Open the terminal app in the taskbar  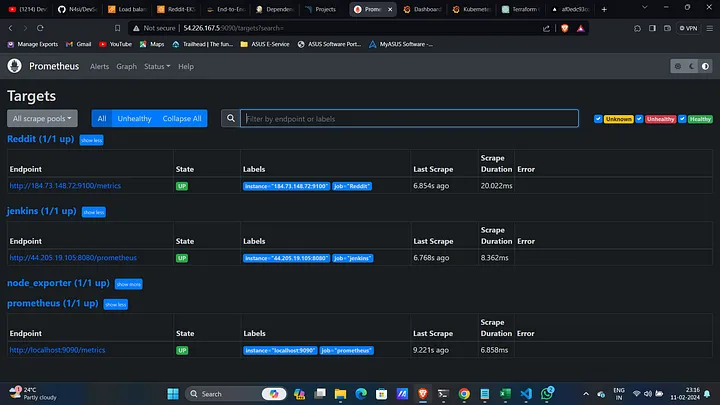[x=443, y=394]
